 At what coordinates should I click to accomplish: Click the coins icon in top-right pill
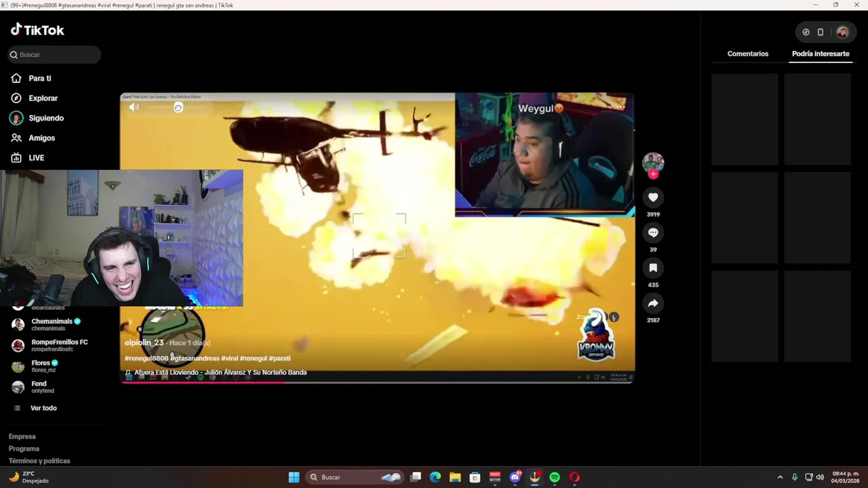[806, 32]
